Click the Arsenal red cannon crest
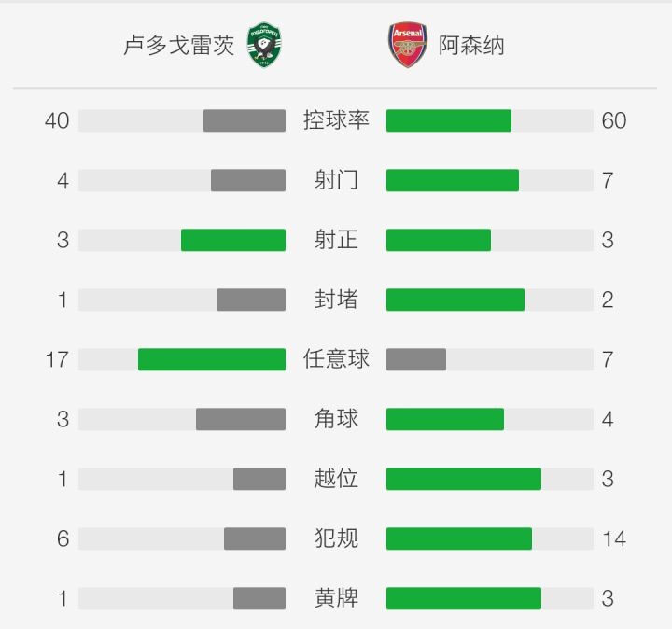672x629 pixels. point(408,45)
